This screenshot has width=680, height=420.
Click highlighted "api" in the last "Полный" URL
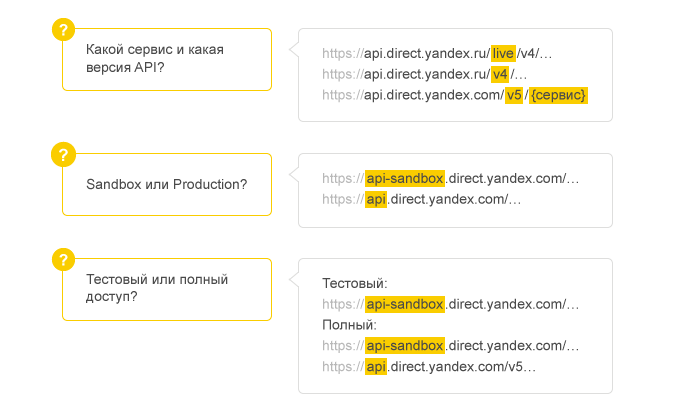[376, 367]
